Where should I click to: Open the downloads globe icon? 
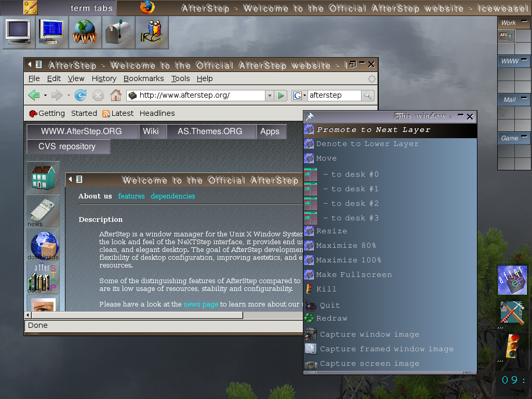pos(43,245)
